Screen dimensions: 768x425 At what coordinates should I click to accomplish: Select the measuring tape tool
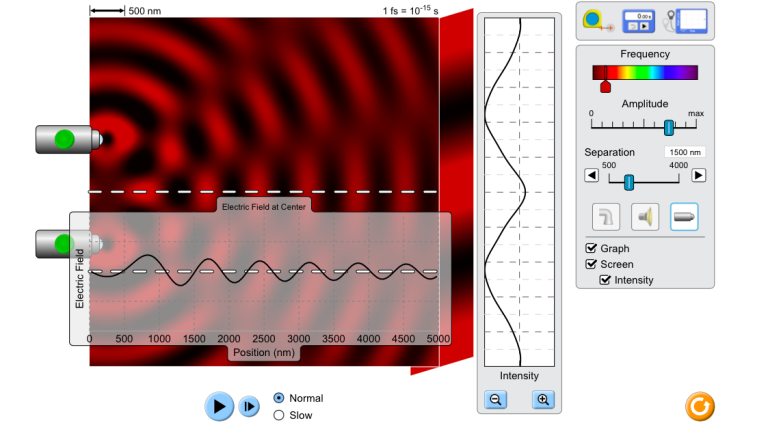pyautogui.click(x=598, y=21)
